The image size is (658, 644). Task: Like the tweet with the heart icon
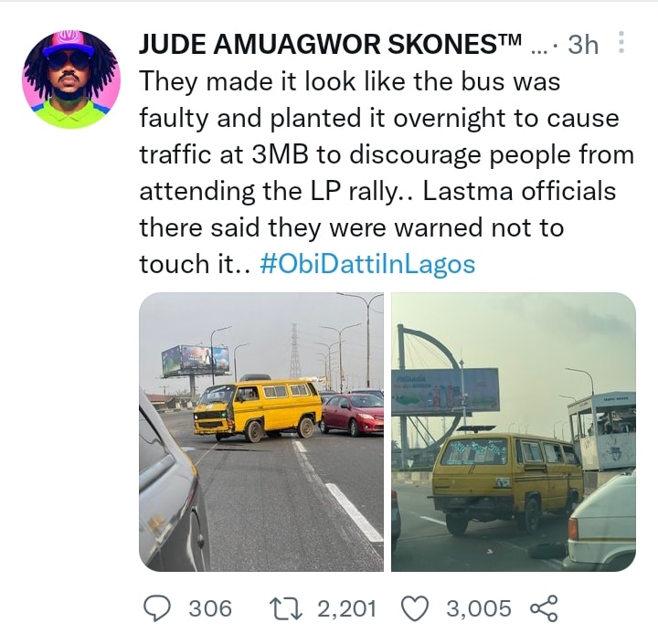pyautogui.click(x=415, y=608)
